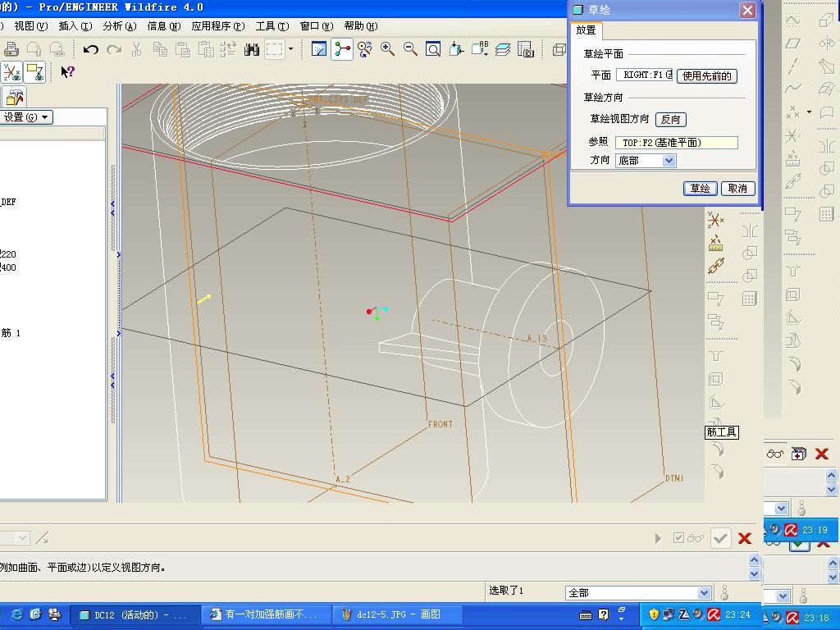Click the print icon in the toolbar

[11, 50]
